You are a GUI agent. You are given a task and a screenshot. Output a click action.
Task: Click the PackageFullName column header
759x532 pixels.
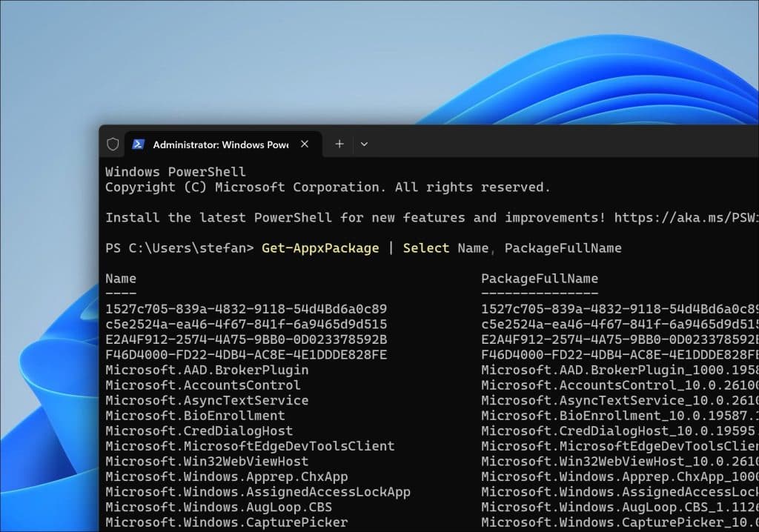pos(540,279)
